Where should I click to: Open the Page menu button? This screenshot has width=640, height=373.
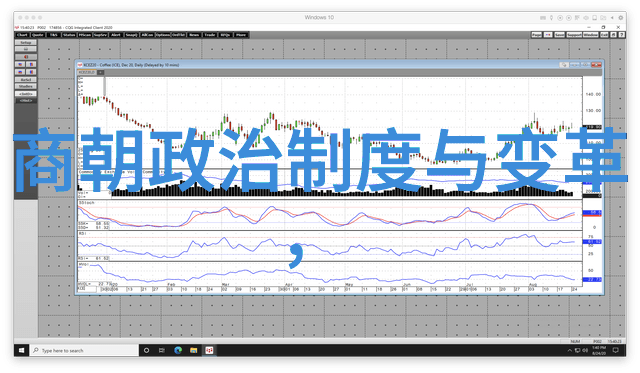(537, 35)
